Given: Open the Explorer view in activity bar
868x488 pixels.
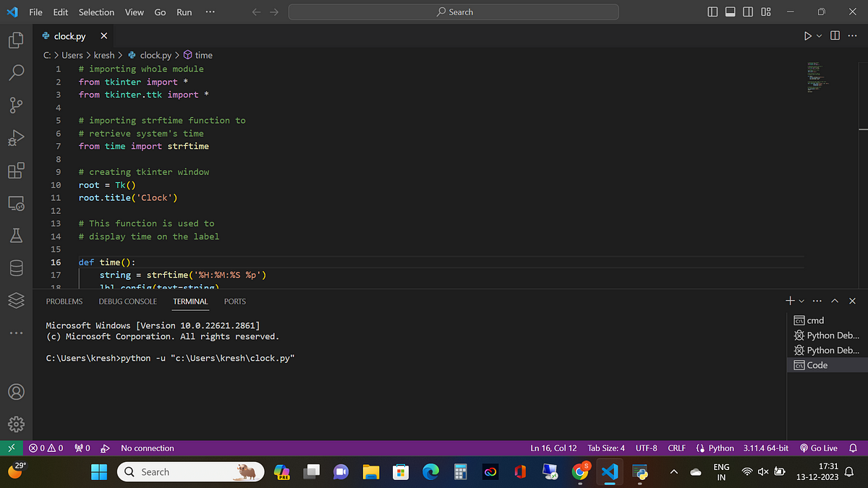Looking at the screenshot, I should click(x=16, y=40).
